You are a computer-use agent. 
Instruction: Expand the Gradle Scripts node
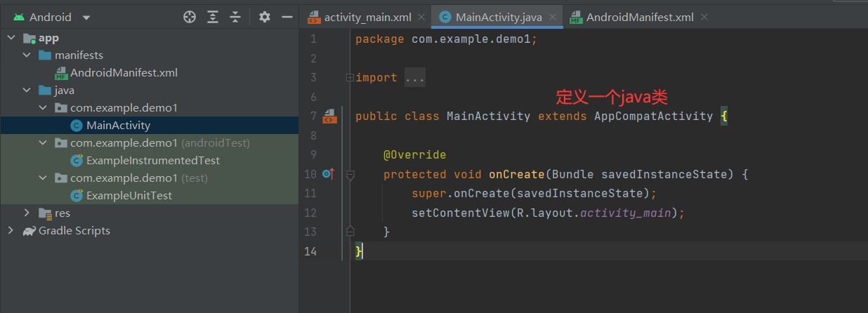(11, 230)
